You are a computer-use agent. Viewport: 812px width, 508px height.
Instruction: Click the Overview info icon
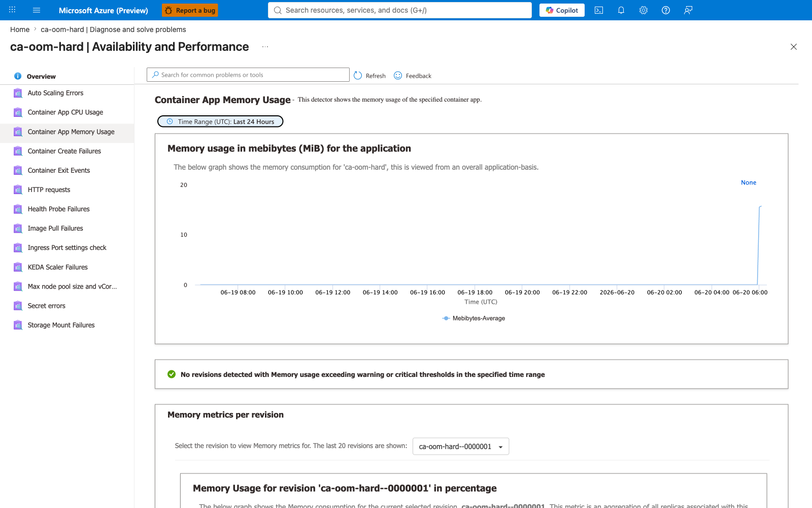point(18,76)
